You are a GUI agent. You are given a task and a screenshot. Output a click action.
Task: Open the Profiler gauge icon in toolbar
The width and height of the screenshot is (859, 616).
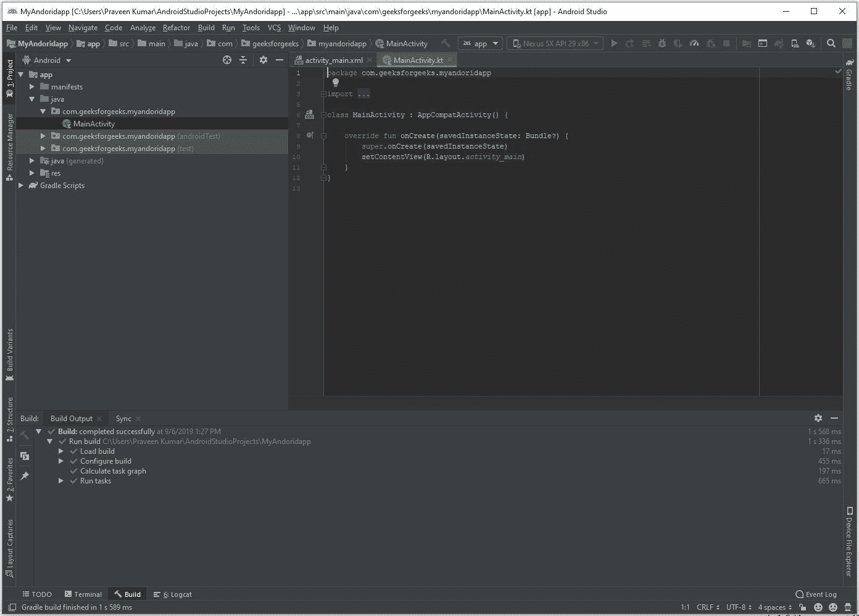tap(694, 43)
